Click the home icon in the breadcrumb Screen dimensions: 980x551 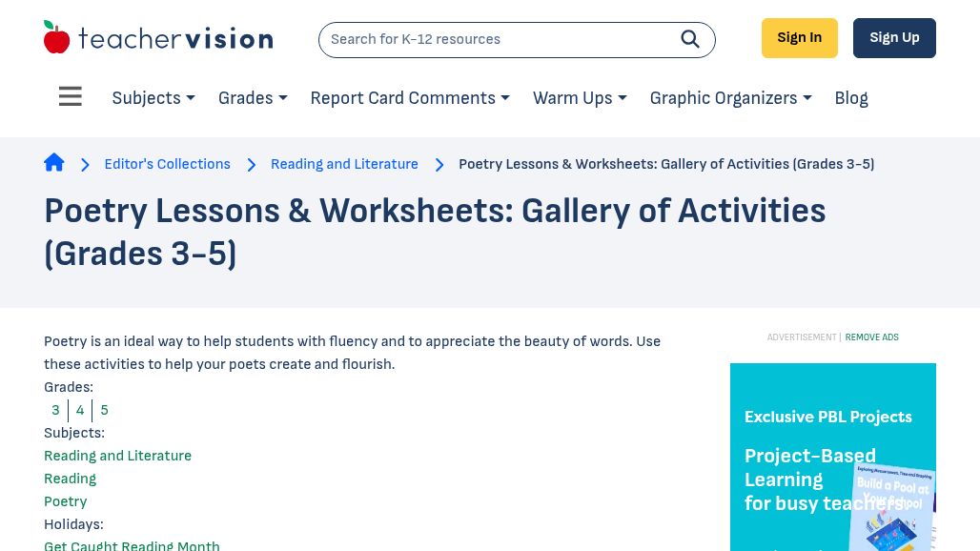(54, 162)
